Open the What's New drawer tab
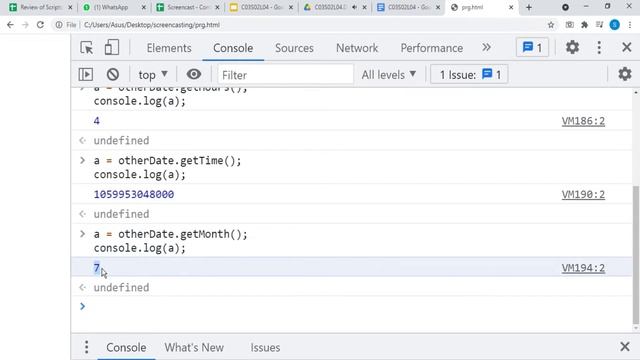The height and width of the screenshot is (360, 640). pos(194,347)
